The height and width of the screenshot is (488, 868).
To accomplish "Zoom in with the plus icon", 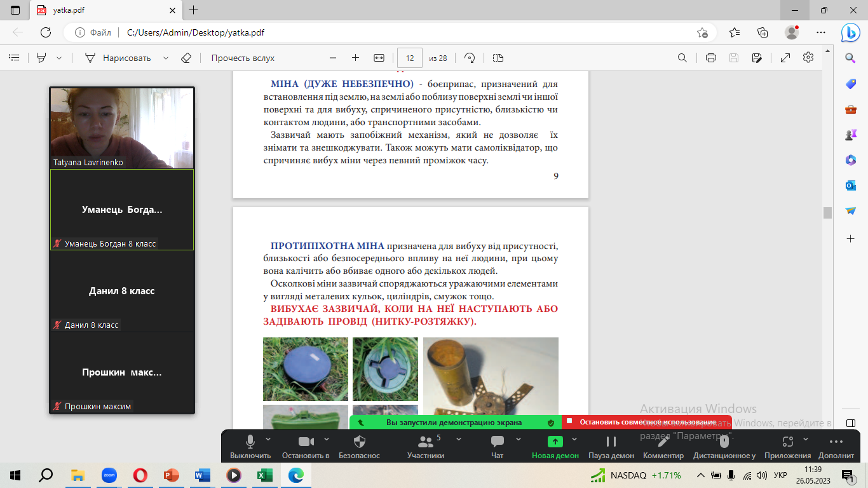I will 356,58.
